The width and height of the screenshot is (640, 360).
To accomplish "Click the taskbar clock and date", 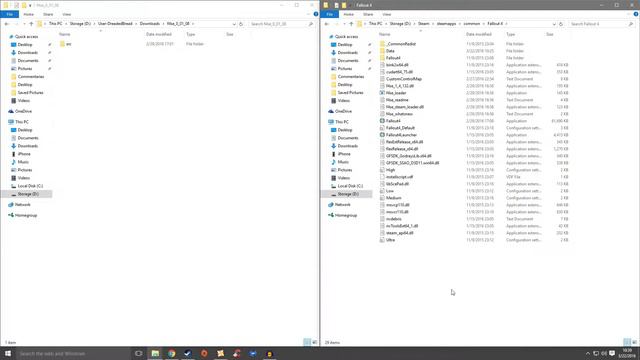I will pos(627,353).
